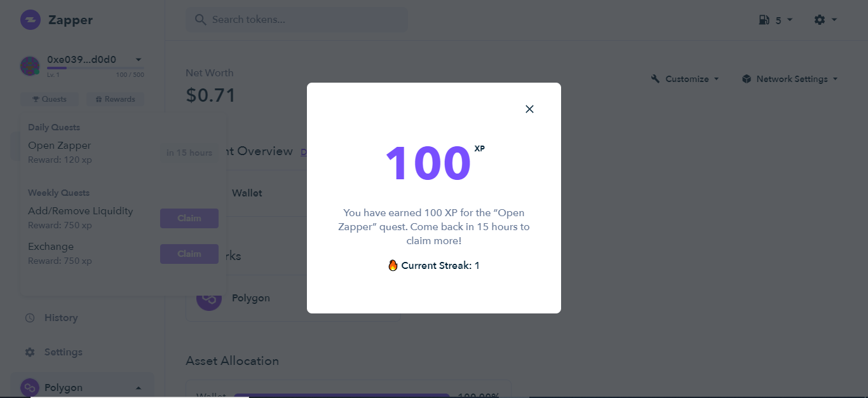Click the search magnifier icon
The image size is (868, 398).
coord(200,20)
